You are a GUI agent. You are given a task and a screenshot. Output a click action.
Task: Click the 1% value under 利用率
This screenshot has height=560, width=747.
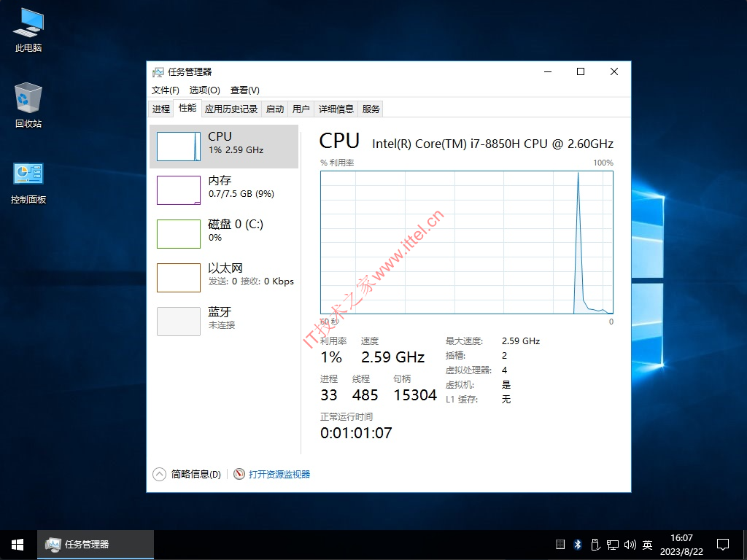(331, 357)
